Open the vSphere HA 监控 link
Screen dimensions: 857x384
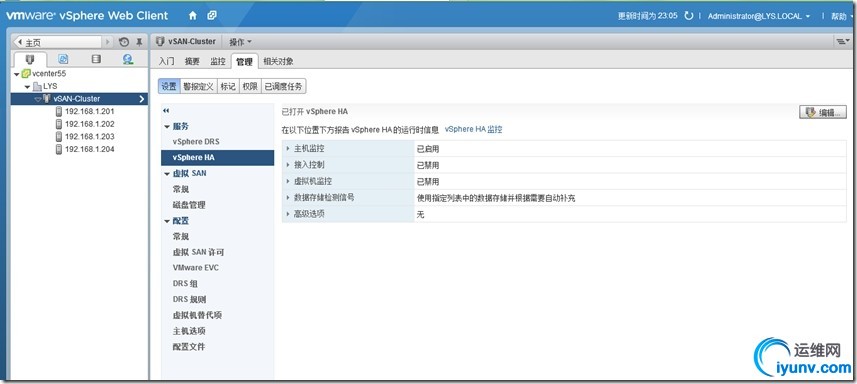click(x=473, y=129)
